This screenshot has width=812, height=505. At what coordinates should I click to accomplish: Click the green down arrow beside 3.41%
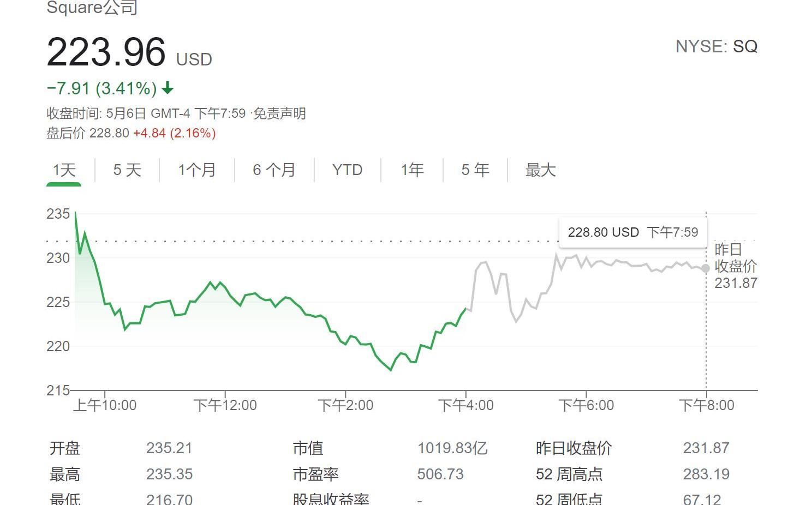tap(168, 88)
